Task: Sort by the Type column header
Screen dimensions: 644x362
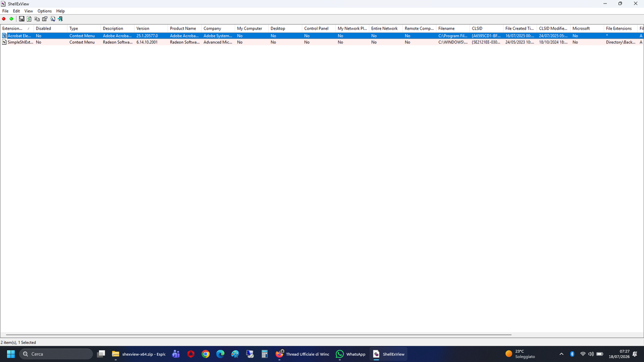Action: tap(84, 29)
